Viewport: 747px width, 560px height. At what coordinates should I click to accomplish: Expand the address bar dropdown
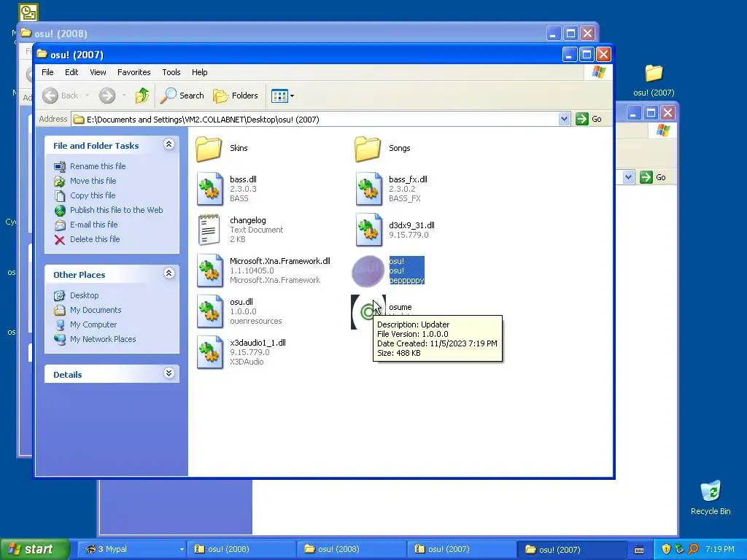pos(564,119)
